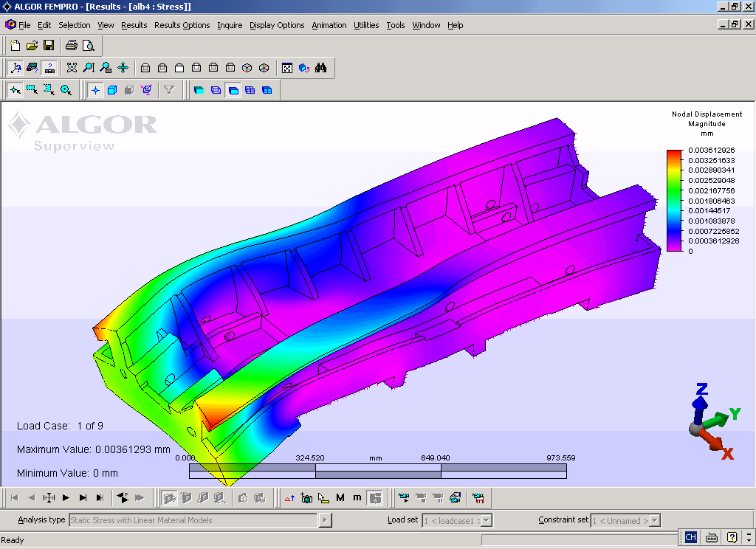Select the Zoom area magnifier-with-box icon
Image resolution: width=756 pixels, height=549 pixels.
(x=106, y=67)
